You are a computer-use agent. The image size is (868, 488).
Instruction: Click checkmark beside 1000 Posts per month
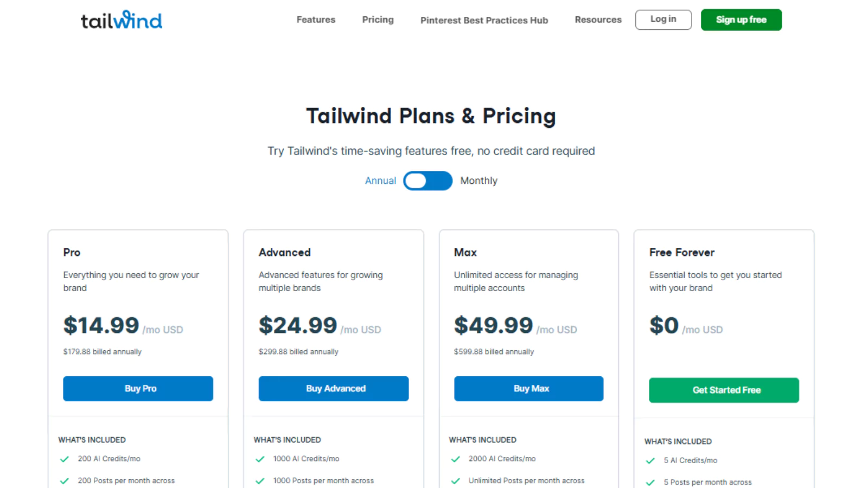pos(260,481)
